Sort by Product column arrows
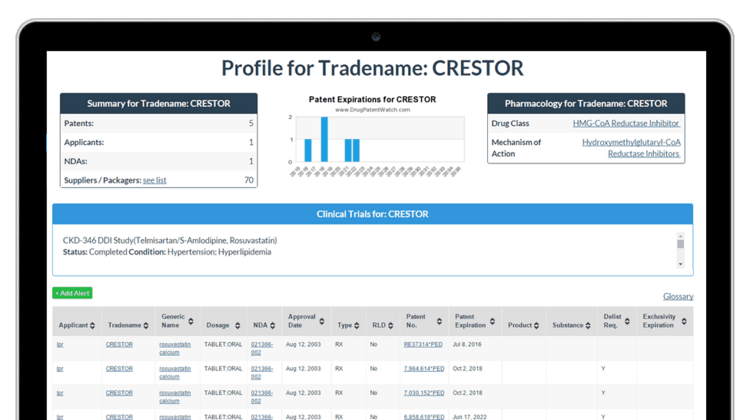750x420 pixels. [x=536, y=325]
